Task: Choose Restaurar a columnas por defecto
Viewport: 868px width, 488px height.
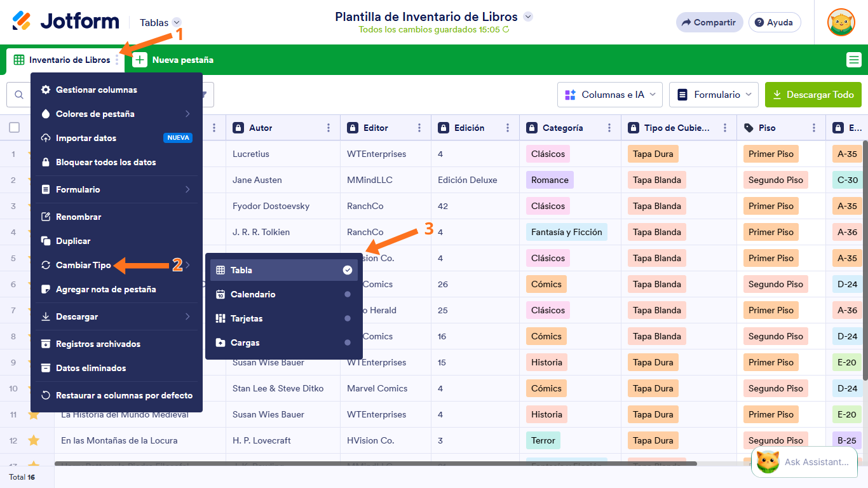Action: coord(116,395)
